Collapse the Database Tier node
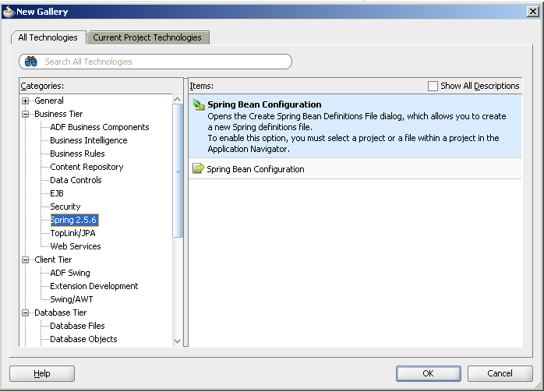This screenshot has width=544, height=392. click(26, 313)
